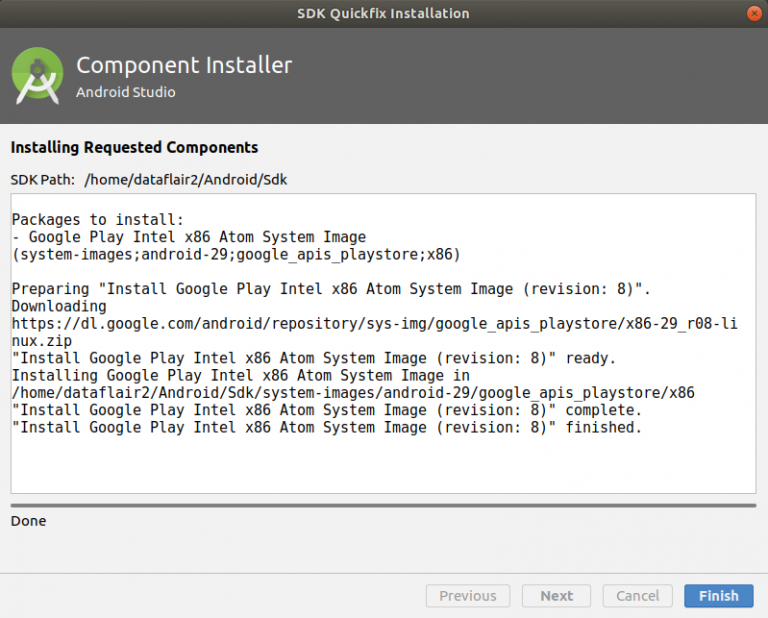Click the log line ending in 'ready.'
The width and height of the screenshot is (768, 618).
(x=313, y=358)
